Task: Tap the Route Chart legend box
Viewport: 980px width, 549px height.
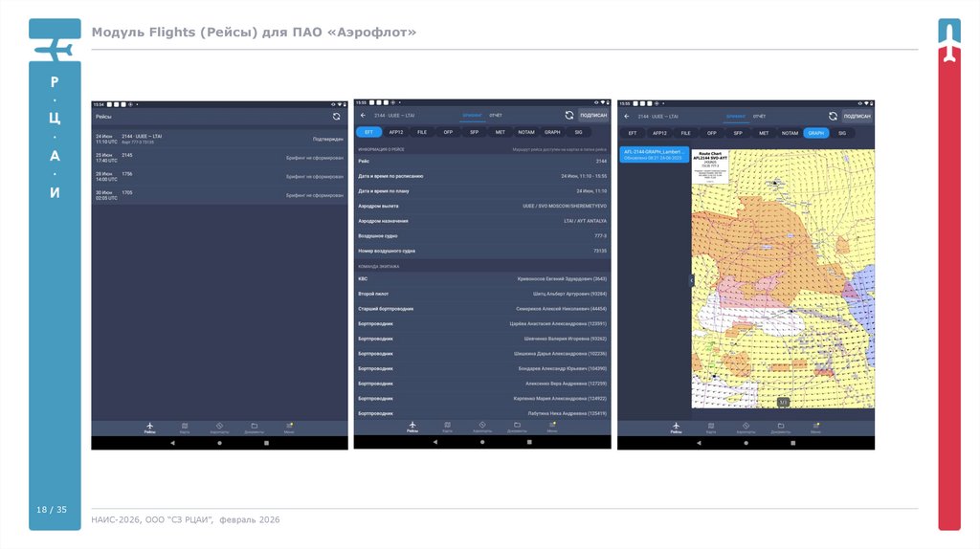Action: click(711, 166)
